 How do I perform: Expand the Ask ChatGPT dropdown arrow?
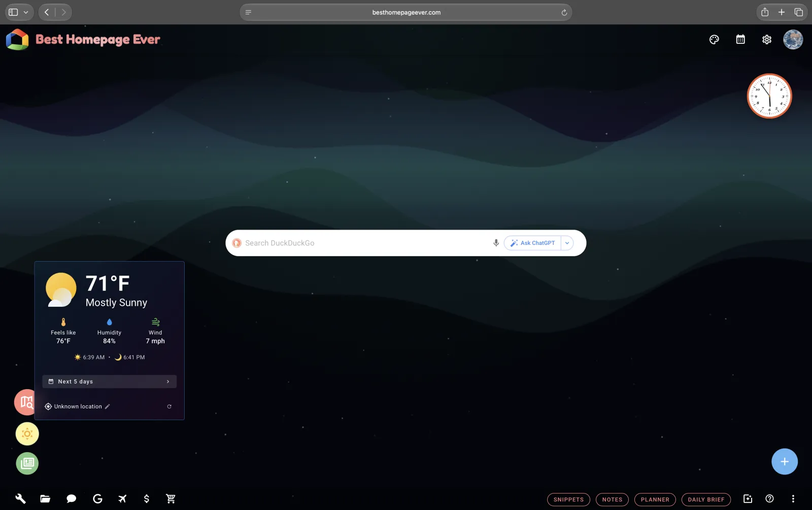567,243
